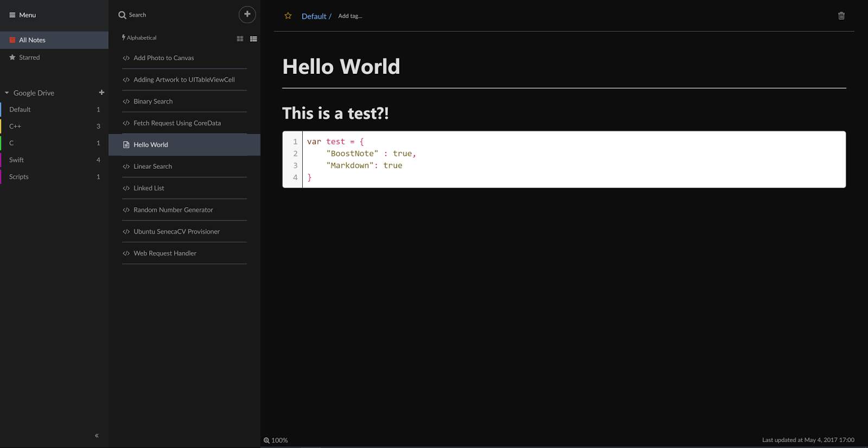Star the Hello World note
The image size is (868, 448).
click(x=288, y=16)
